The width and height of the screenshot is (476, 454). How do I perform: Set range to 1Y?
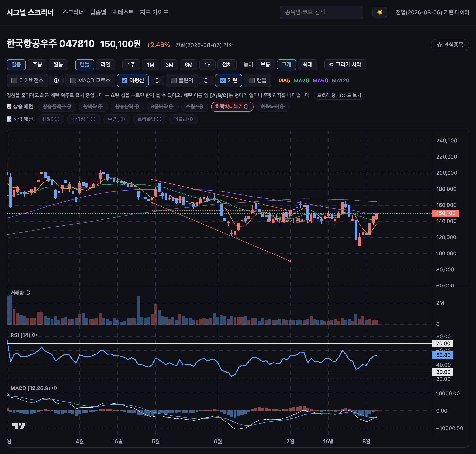pos(207,65)
